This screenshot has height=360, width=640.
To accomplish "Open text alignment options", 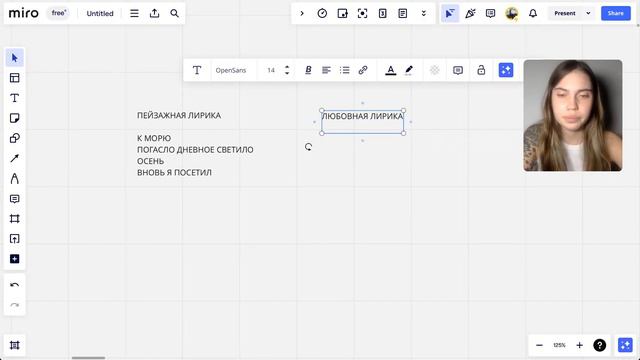I will coord(326,70).
